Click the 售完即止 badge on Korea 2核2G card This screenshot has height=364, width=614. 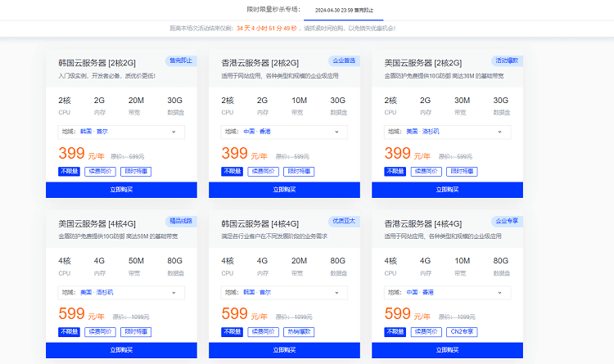click(x=181, y=61)
